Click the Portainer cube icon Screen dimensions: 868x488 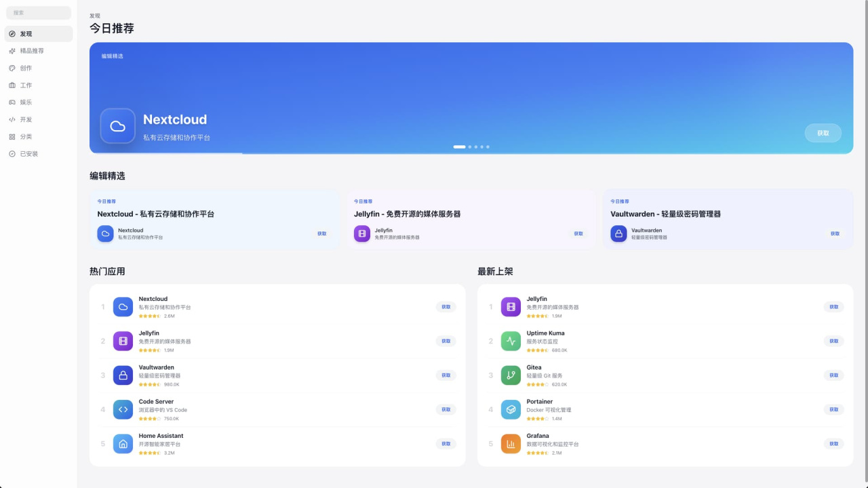coord(511,409)
